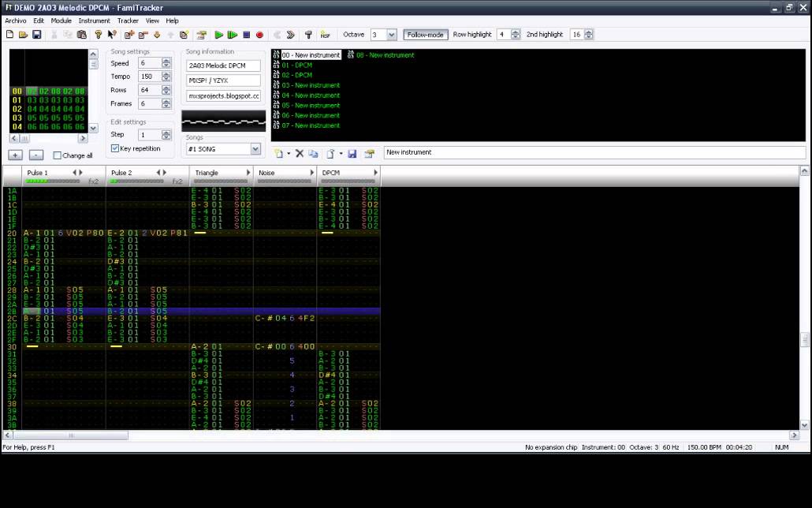Enable the Change all checkbox
The height and width of the screenshot is (508, 812).
58,155
